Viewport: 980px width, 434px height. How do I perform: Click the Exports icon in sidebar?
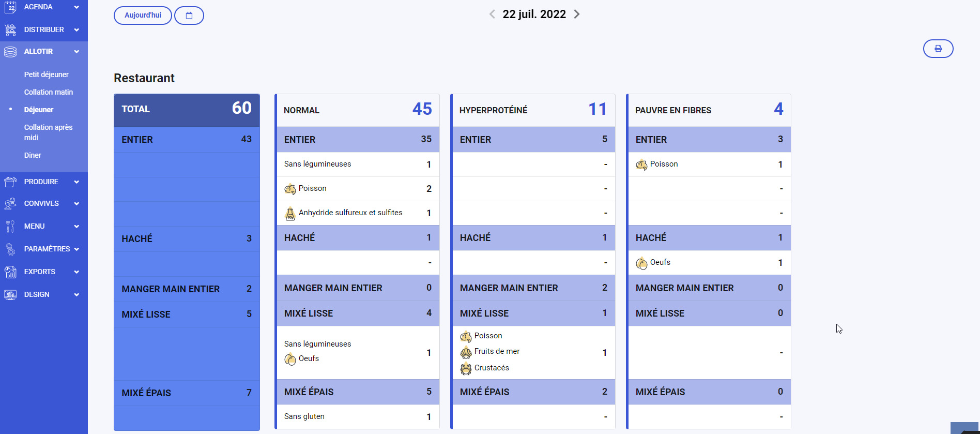(10, 272)
